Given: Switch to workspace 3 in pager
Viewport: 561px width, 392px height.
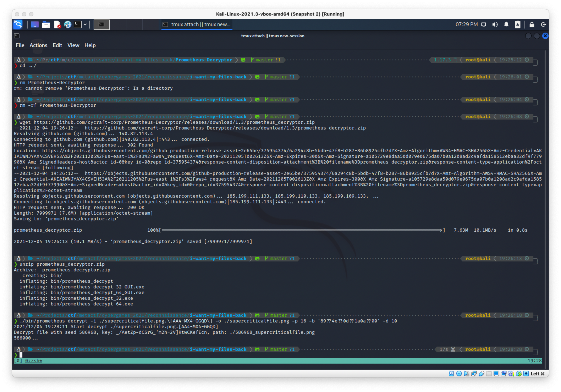Looking at the screenshot, I should coord(134,24).
